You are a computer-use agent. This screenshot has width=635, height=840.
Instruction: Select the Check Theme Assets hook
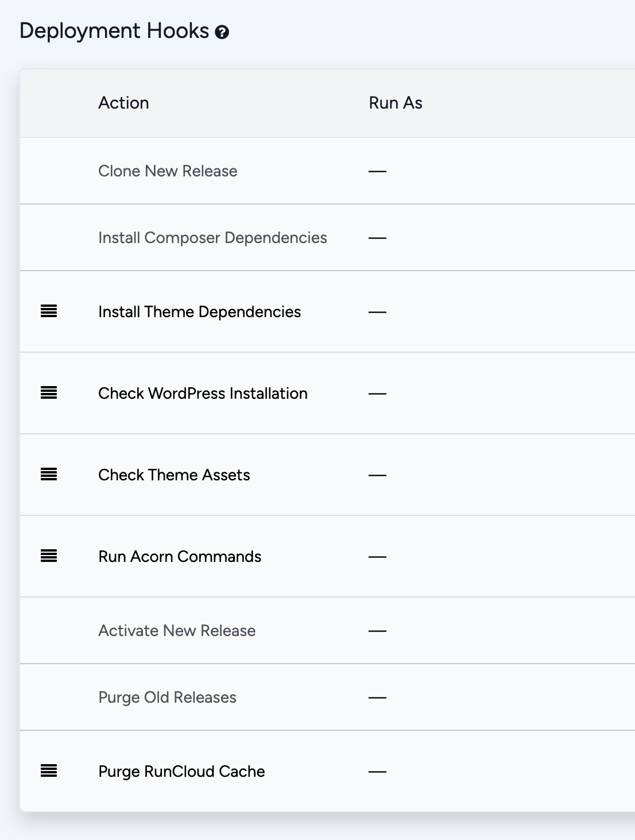coord(174,475)
